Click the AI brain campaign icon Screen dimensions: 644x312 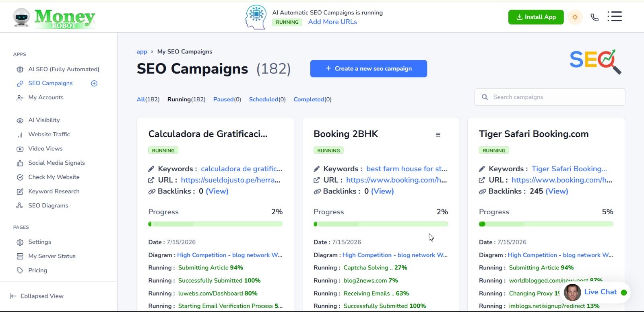tap(256, 17)
